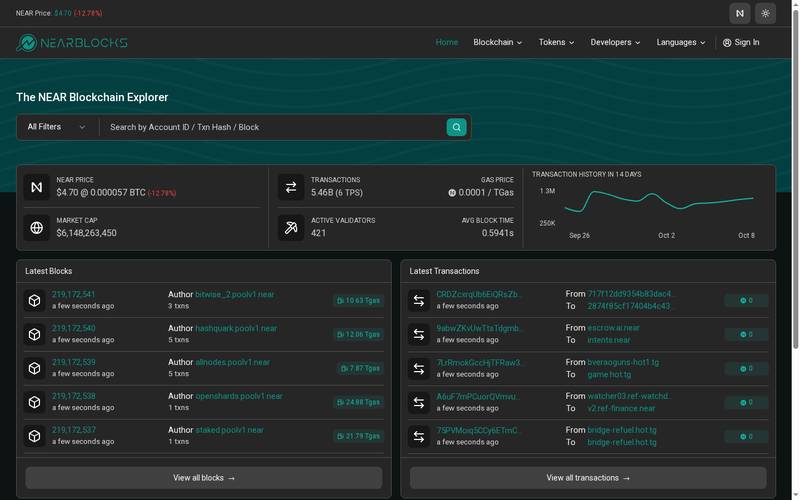Viewport: 800px width, 500px height.
Task: Open sender 717f12dd9354b83dac4 address
Action: 630,294
